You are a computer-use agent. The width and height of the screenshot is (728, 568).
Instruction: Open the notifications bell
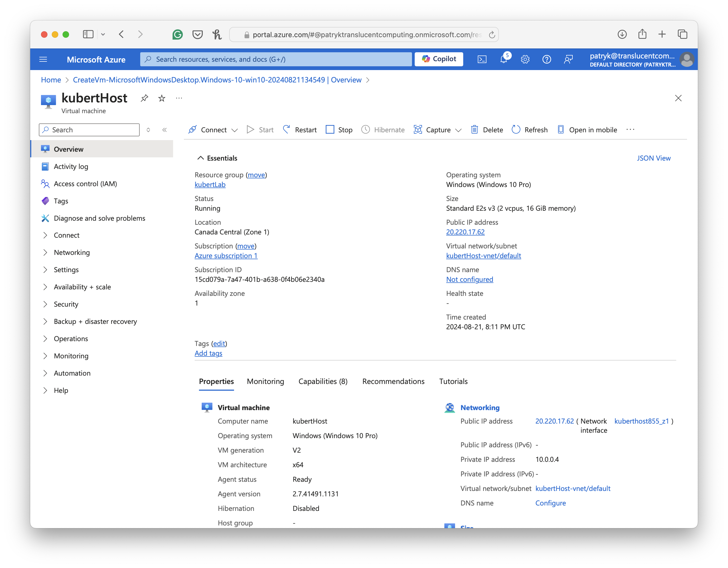point(503,59)
